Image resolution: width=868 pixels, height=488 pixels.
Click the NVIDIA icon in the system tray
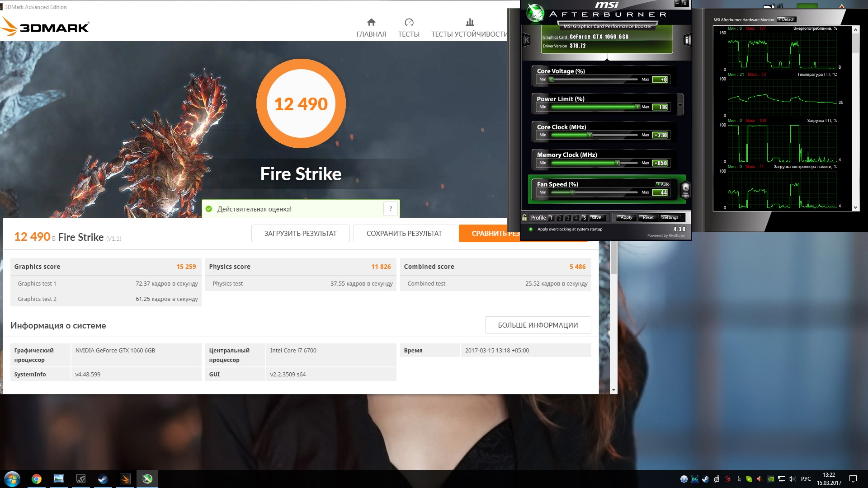771,479
